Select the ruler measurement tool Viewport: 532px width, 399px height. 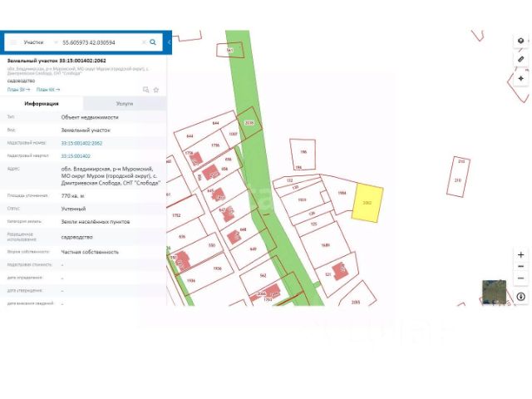(521, 59)
